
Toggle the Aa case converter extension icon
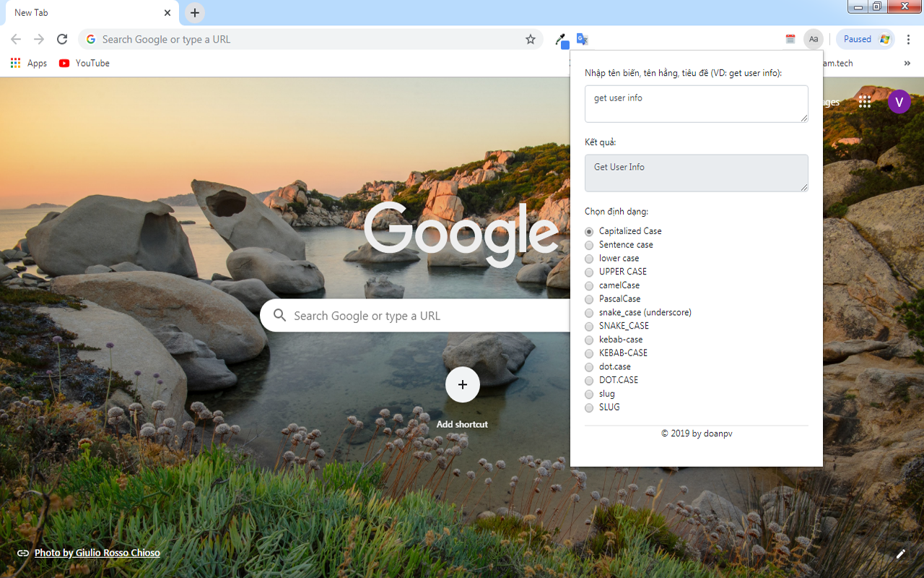[x=814, y=40]
